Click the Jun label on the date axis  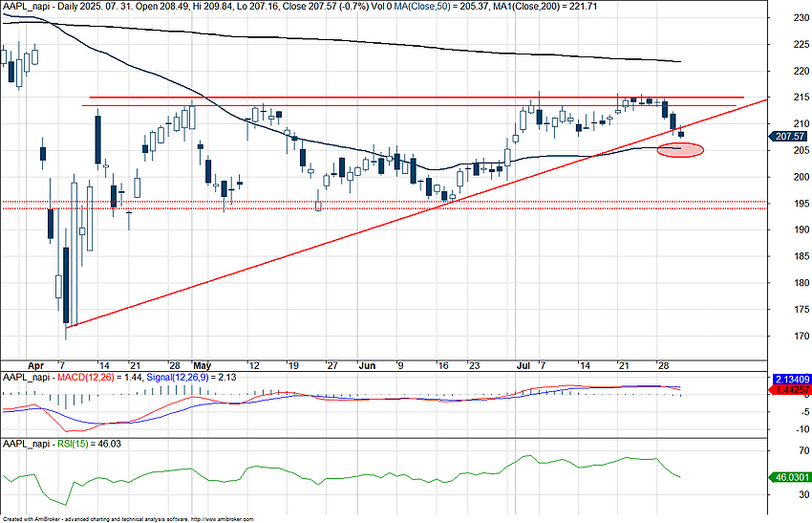click(x=367, y=365)
